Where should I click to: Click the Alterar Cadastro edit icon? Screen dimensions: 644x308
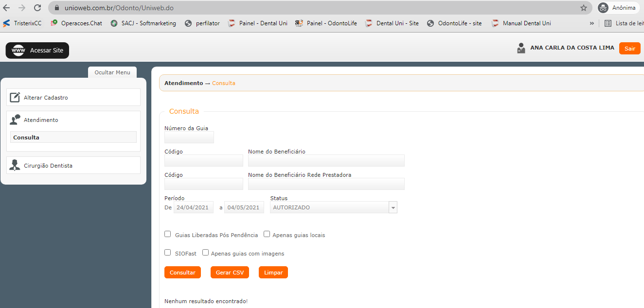coord(15,97)
